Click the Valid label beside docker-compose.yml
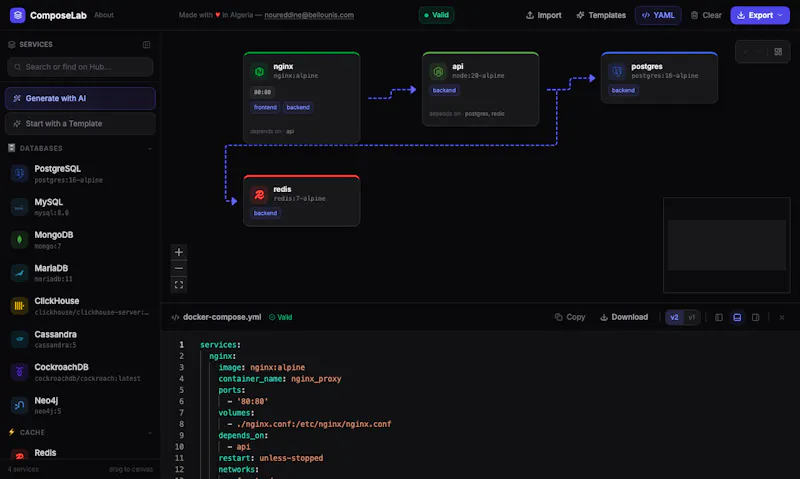The height and width of the screenshot is (479, 800). pyautogui.click(x=281, y=317)
